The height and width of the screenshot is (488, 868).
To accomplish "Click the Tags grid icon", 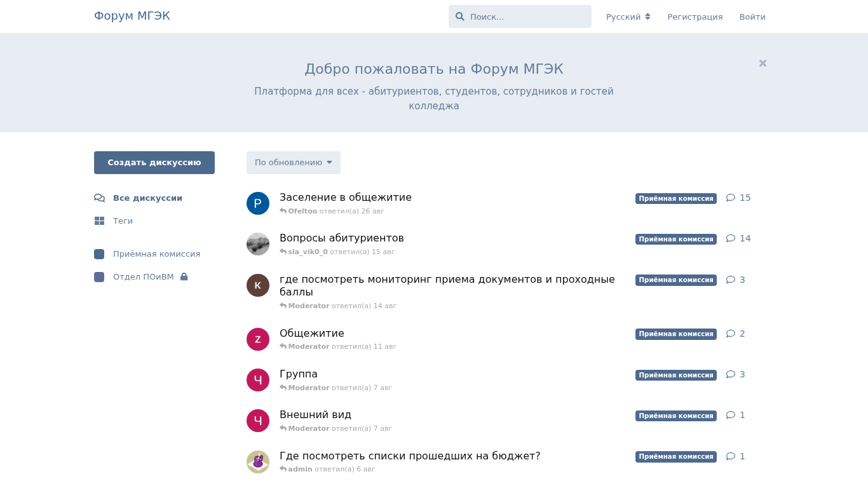I will point(99,221).
